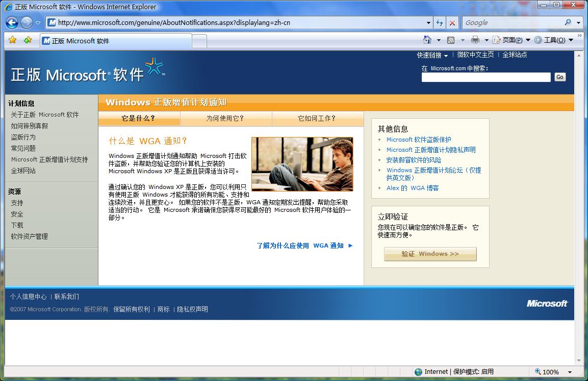This screenshot has width=588, height=381.
Task: Click the RSS feeds icon
Action: coord(451,40)
